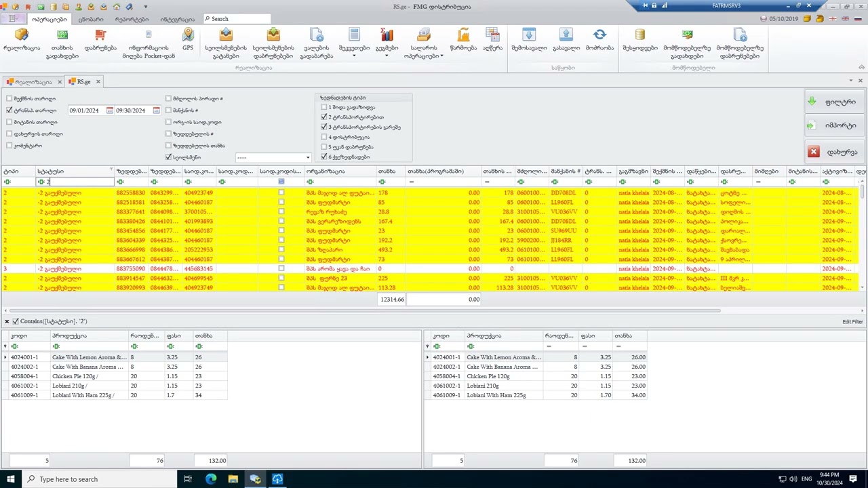
Task: Select the RS.ge document tab
Action: tap(83, 82)
